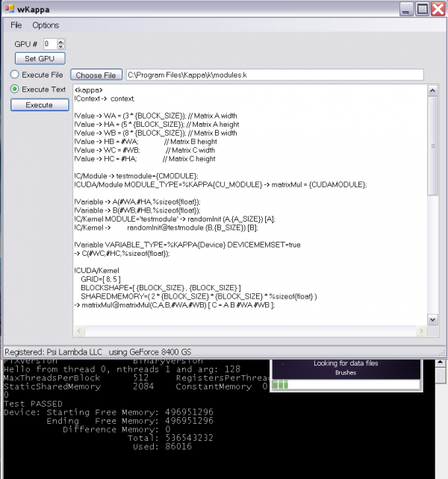
Task: Click the text editor's vertical scrollbar thumb
Action: point(432,145)
